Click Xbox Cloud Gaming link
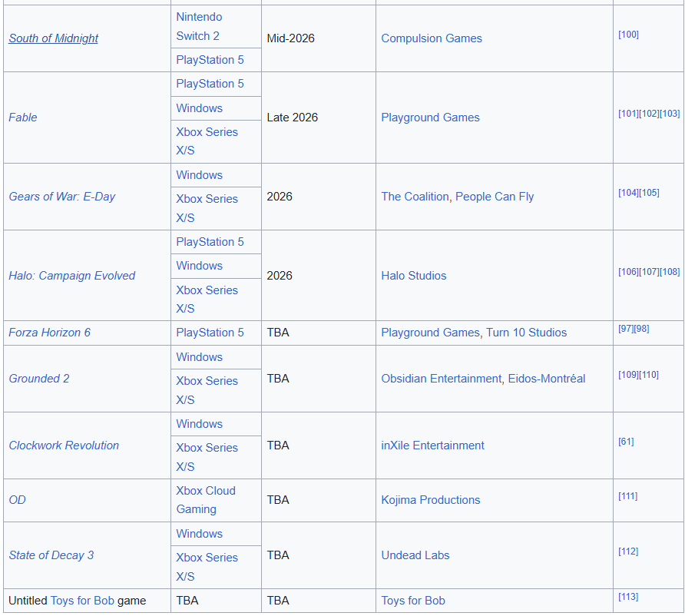The image size is (685, 616). [x=205, y=500]
